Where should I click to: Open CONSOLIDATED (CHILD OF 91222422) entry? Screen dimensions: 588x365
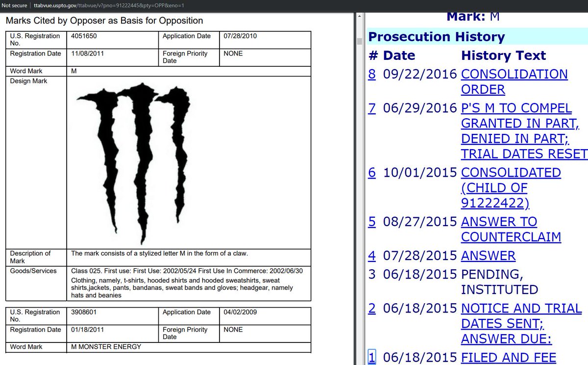click(511, 188)
